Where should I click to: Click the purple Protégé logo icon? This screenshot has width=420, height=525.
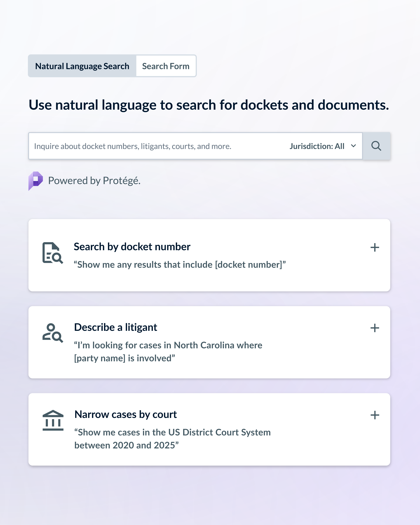36,181
